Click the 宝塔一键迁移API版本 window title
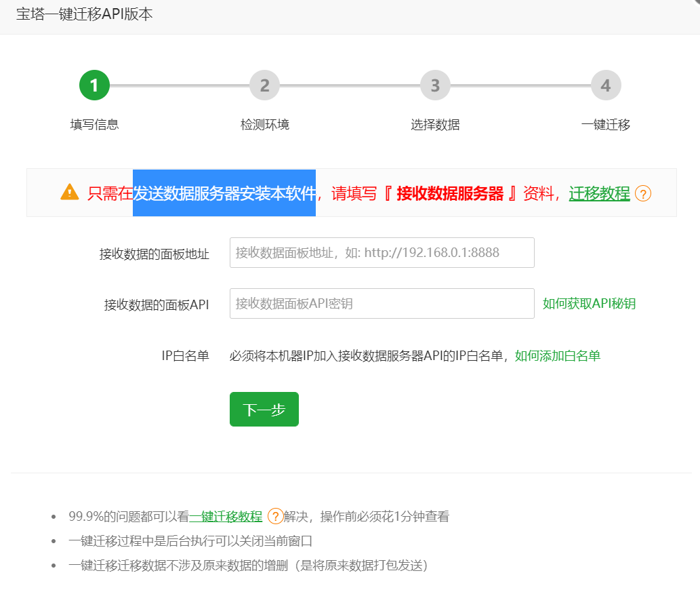The height and width of the screenshot is (592, 700). 85,14
